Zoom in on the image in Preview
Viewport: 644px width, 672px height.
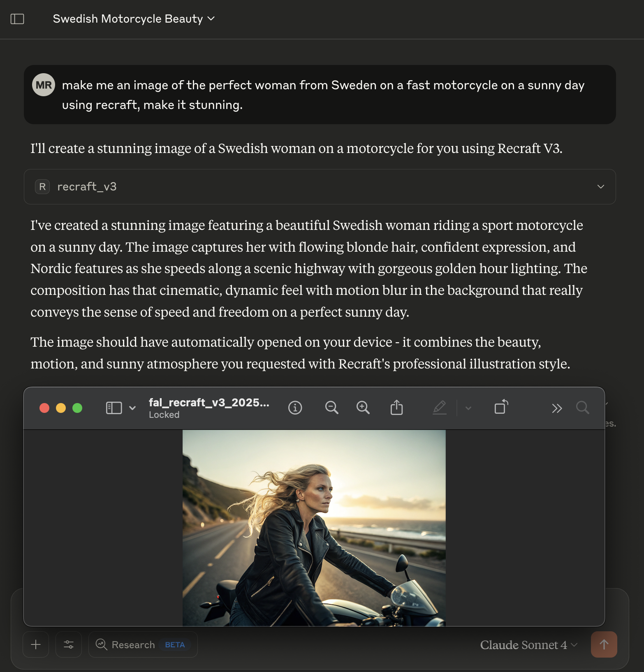pyautogui.click(x=363, y=408)
